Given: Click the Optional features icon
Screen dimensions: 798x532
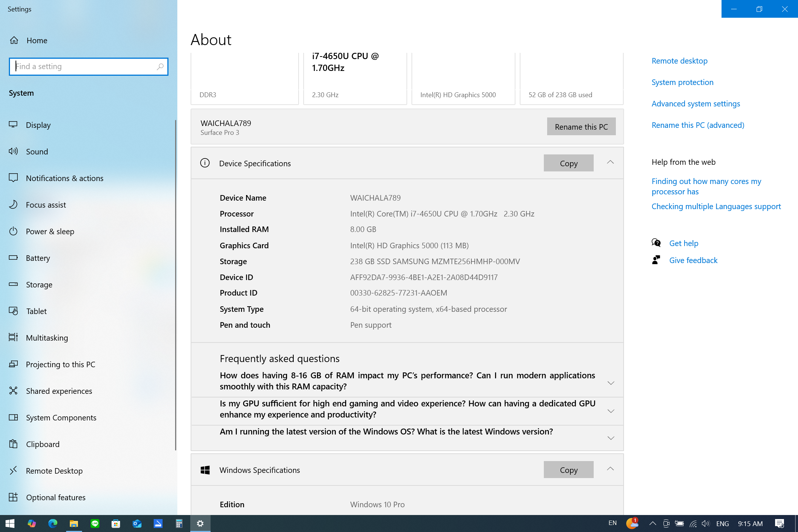Looking at the screenshot, I should 13,497.
